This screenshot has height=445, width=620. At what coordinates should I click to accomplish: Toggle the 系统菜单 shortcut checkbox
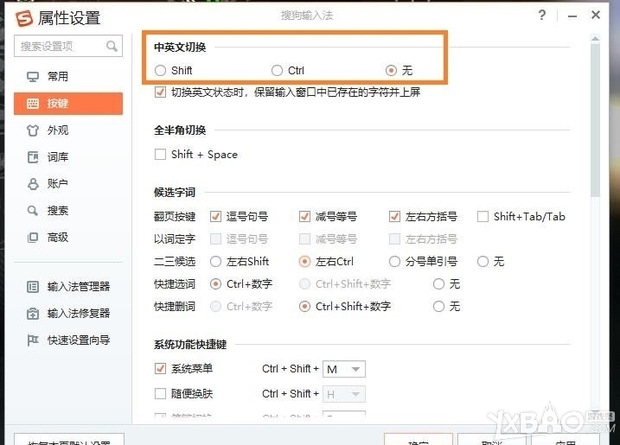160,369
